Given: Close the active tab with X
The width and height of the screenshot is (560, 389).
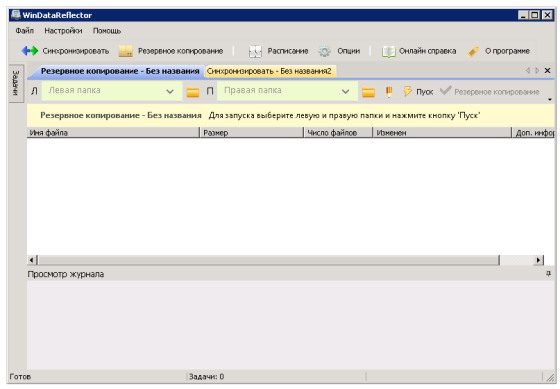Looking at the screenshot, I should [548, 71].
